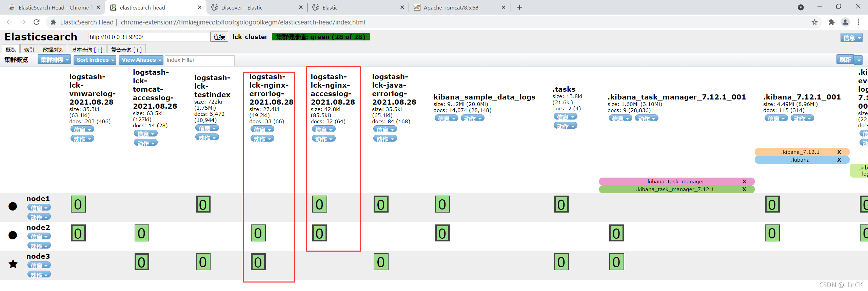Remove the .kibana alias with X

pyautogui.click(x=839, y=160)
